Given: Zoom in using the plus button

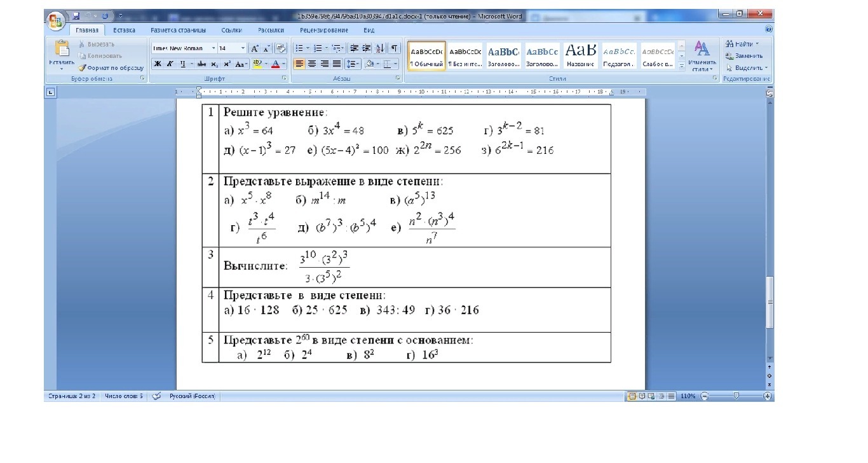Looking at the screenshot, I should click(x=768, y=396).
